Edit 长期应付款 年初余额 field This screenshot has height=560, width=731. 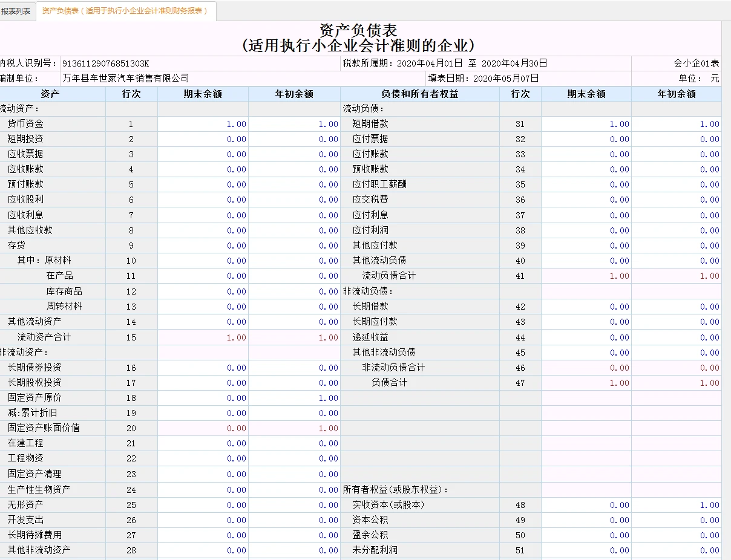coord(677,322)
